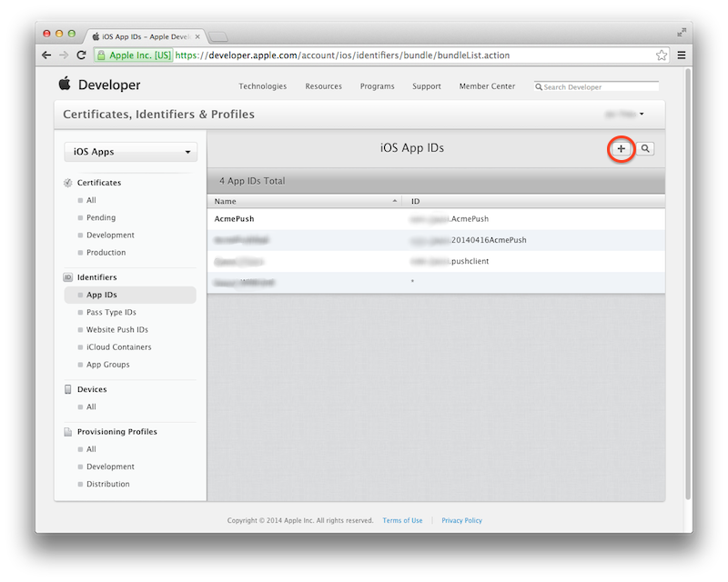Select the wildcard asterisk ID row

pyautogui.click(x=436, y=282)
